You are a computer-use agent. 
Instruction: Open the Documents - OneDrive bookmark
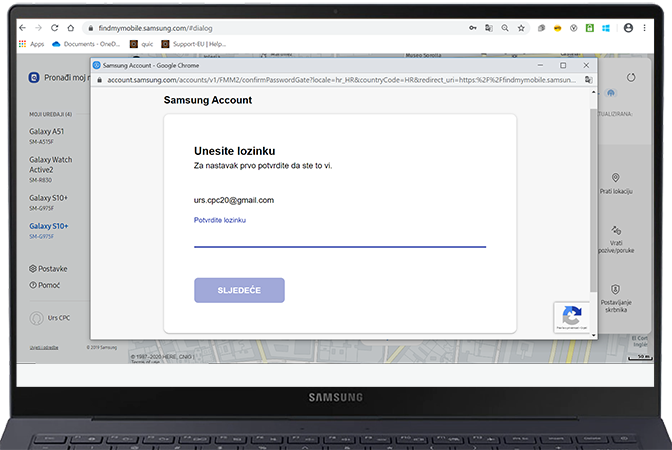(x=86, y=44)
